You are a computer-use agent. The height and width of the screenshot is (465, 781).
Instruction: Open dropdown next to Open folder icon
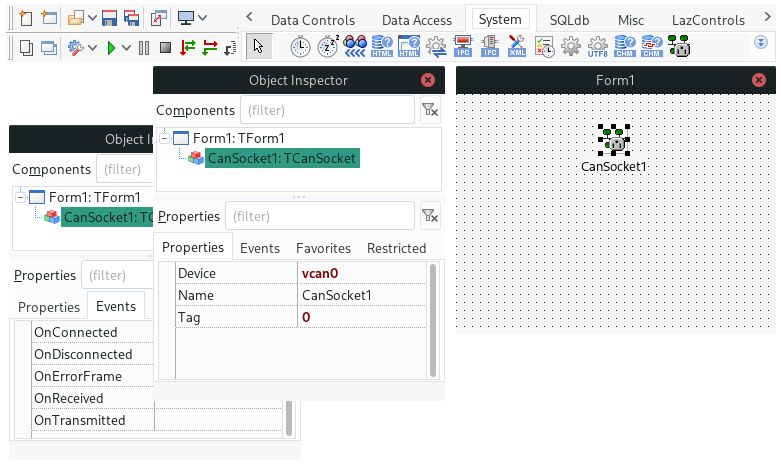pos(92,18)
